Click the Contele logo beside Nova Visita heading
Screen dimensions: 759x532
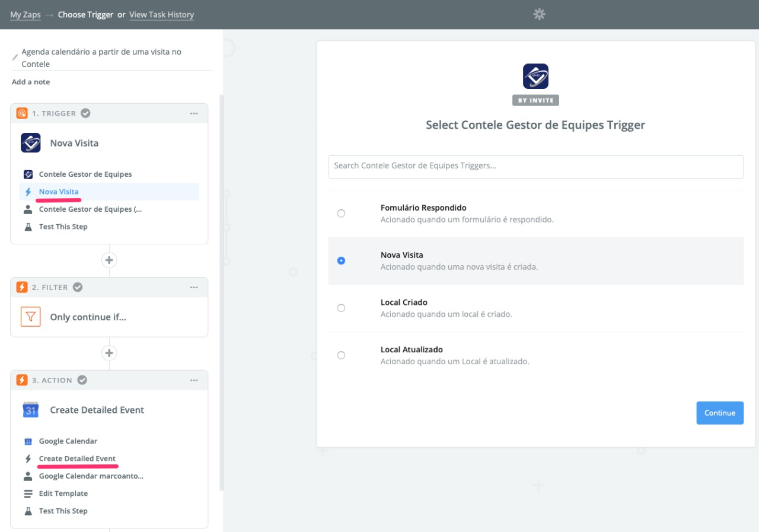[31, 143]
